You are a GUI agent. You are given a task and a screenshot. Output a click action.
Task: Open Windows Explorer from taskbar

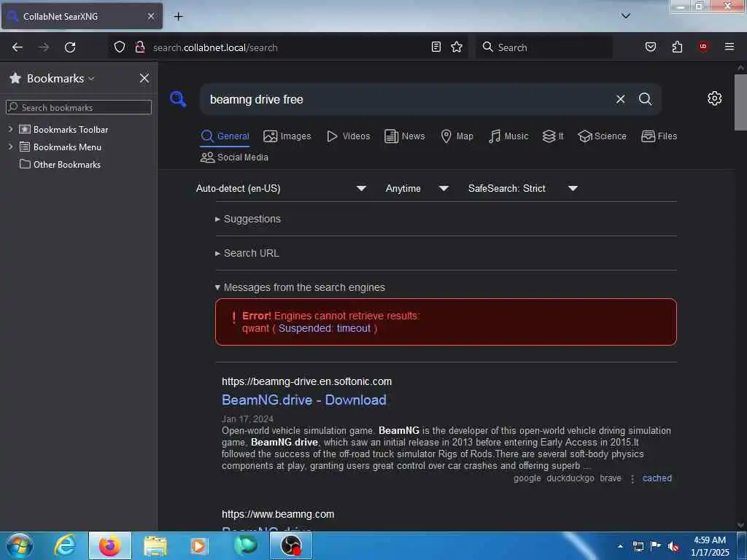point(155,545)
